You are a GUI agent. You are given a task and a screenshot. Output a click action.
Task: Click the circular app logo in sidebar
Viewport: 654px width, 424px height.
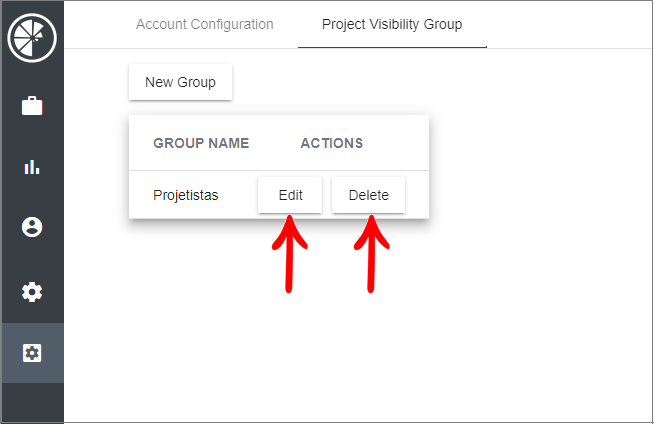pyautogui.click(x=32, y=38)
